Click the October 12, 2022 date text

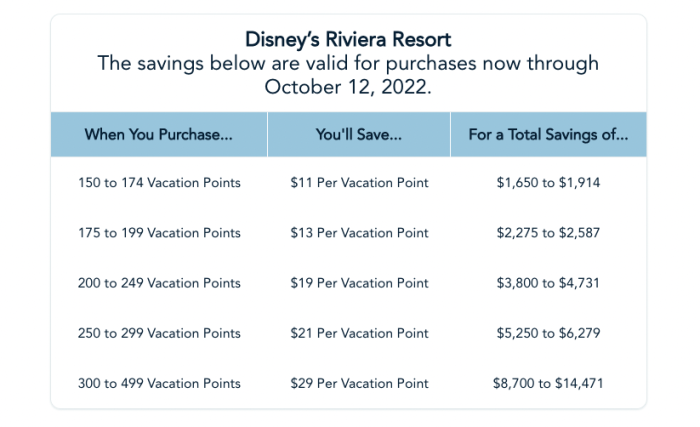click(x=347, y=87)
